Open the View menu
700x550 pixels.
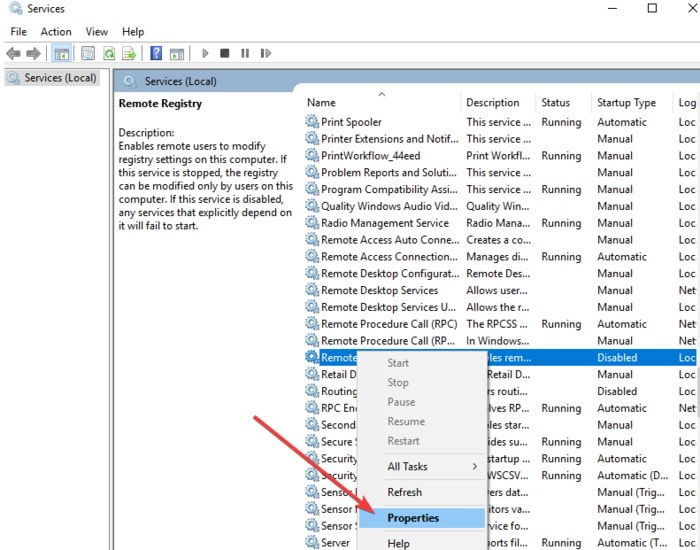(x=96, y=32)
